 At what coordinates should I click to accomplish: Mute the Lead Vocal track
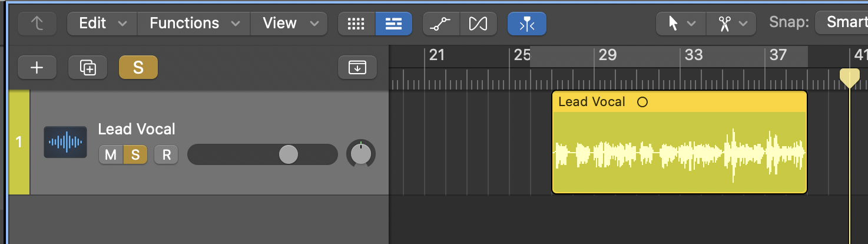pos(111,155)
